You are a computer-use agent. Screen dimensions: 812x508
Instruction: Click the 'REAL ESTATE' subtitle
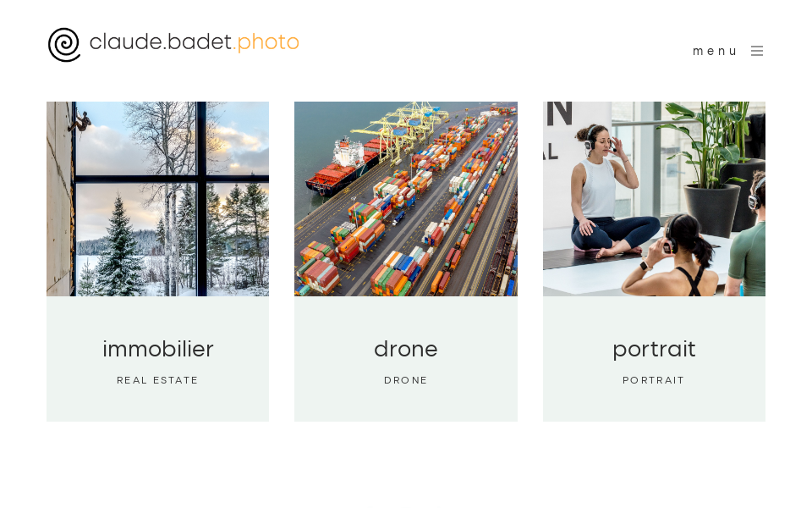point(157,380)
